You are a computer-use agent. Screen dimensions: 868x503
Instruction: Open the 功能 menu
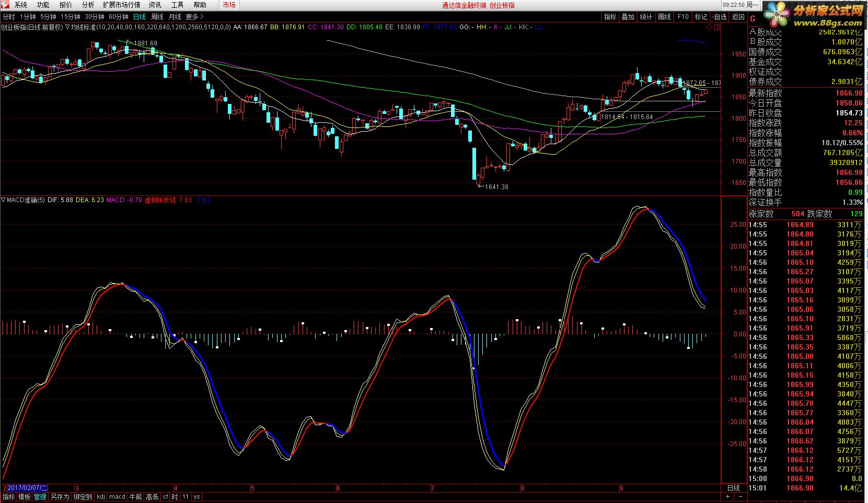coord(43,5)
